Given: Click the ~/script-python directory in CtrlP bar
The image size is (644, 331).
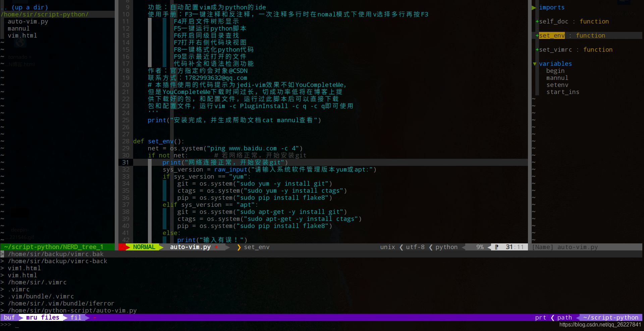Looking at the screenshot, I should tap(610, 318).
